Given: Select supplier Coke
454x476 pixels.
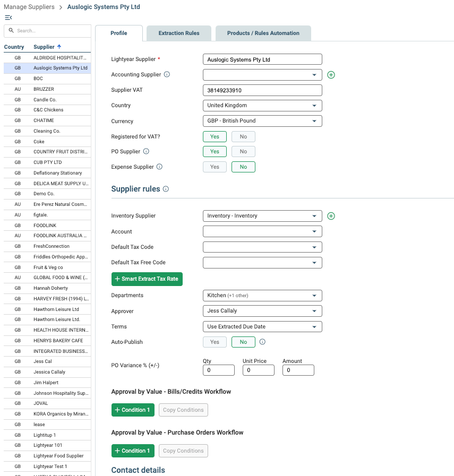Looking at the screenshot, I should pos(47,142).
